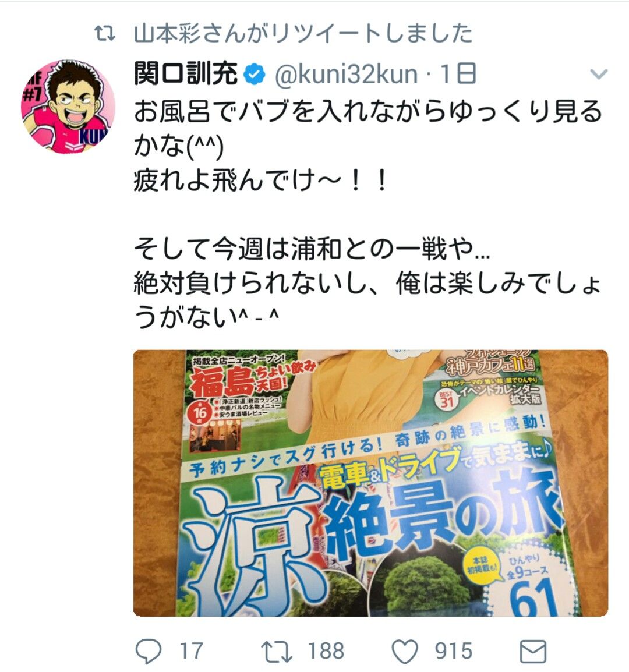Retweet using the bottom retweet arrows icon
Screen dimensions: 629x672
coord(277,651)
